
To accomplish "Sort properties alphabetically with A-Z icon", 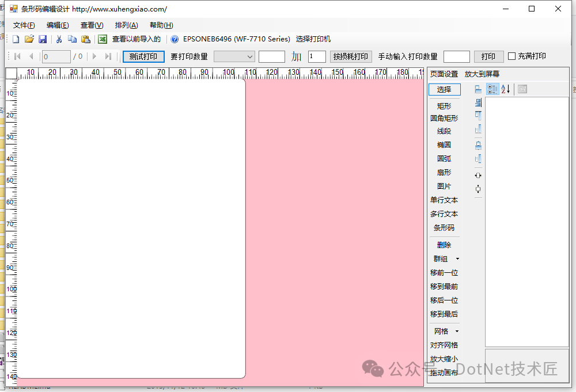I will point(506,89).
